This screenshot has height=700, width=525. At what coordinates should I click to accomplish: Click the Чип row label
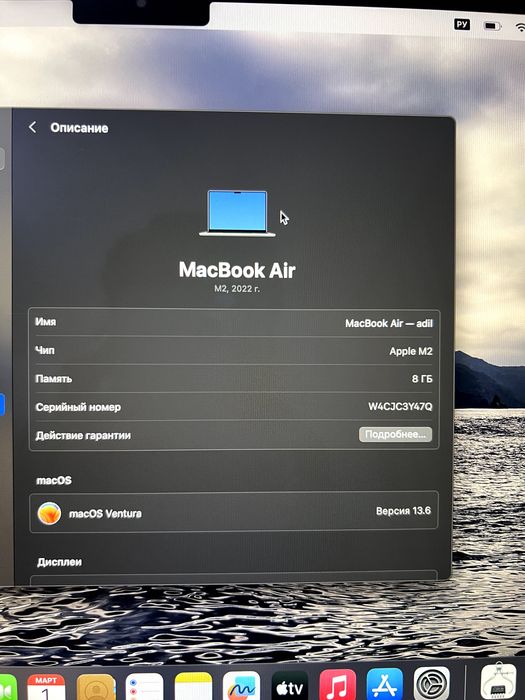(45, 350)
